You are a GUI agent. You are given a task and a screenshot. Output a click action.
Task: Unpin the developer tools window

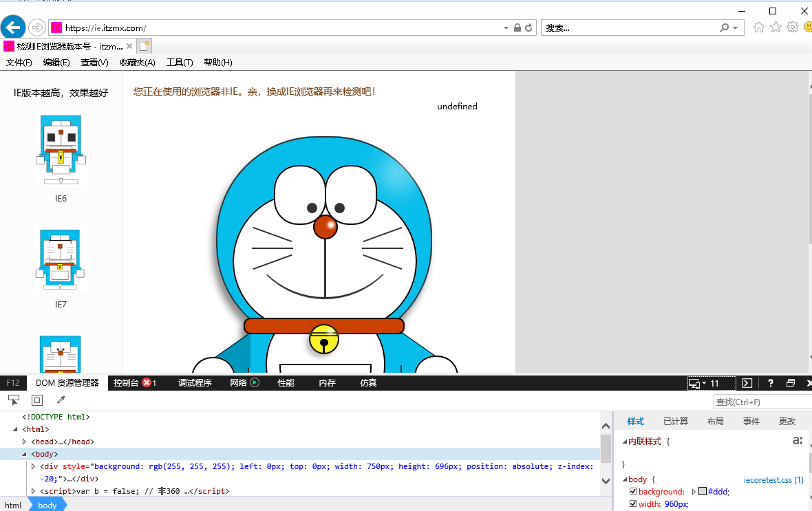tap(790, 383)
